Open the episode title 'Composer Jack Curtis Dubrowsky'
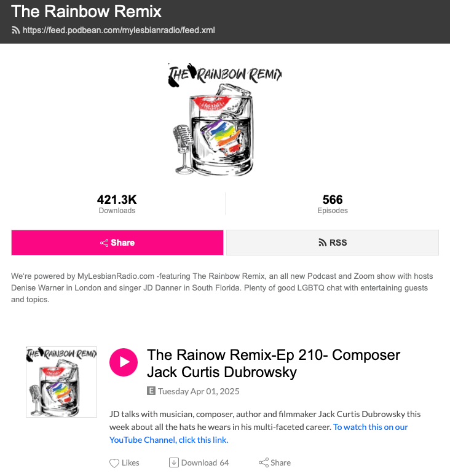 pyautogui.click(x=274, y=363)
